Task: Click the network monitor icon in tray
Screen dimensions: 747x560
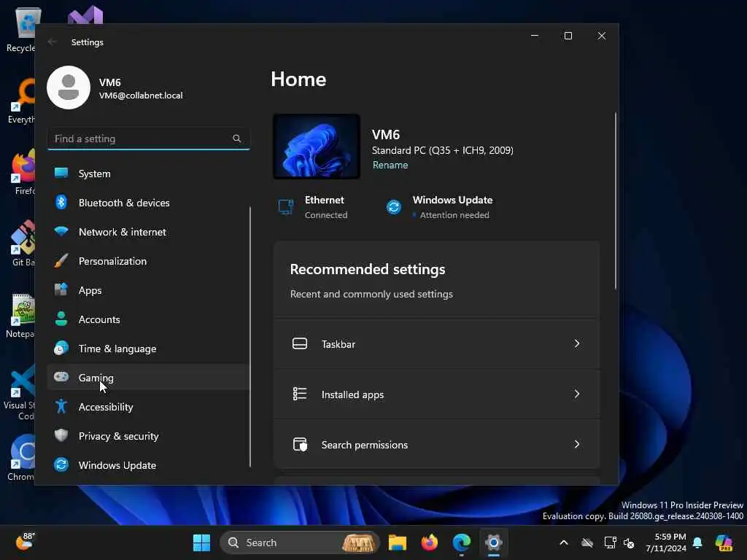Action: tap(610, 542)
